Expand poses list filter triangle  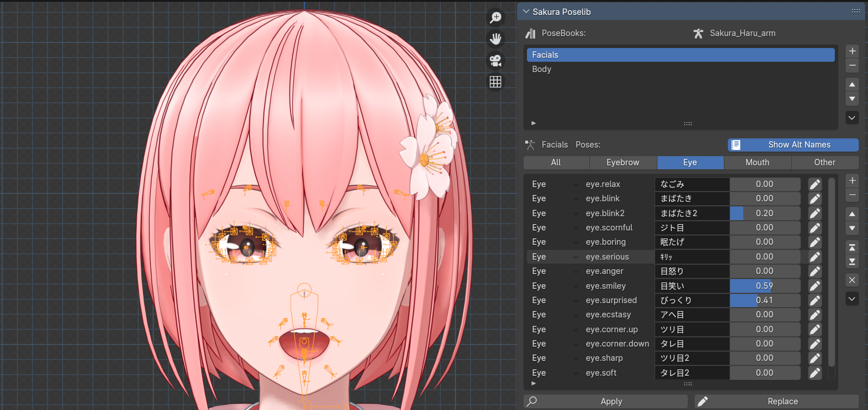pyautogui.click(x=533, y=384)
